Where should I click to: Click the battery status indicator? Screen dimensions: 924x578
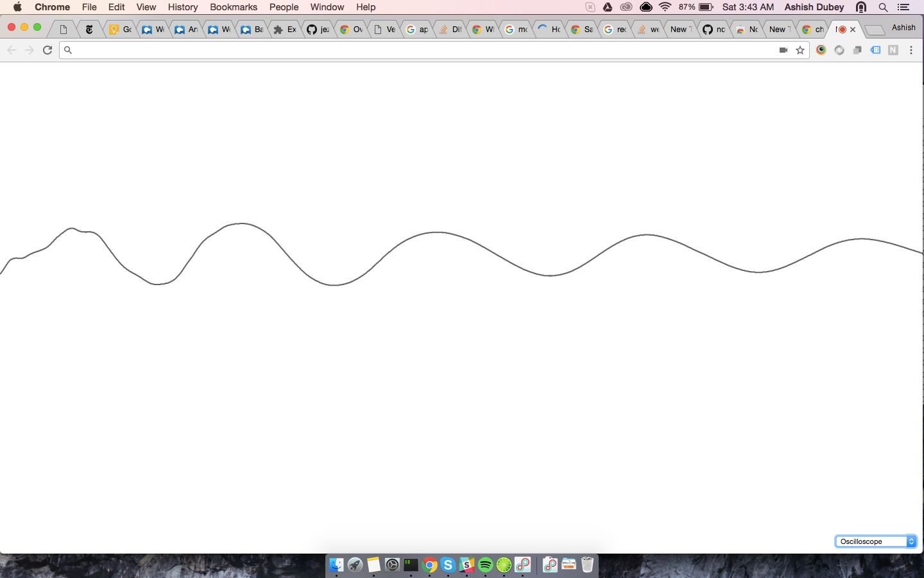pyautogui.click(x=696, y=7)
